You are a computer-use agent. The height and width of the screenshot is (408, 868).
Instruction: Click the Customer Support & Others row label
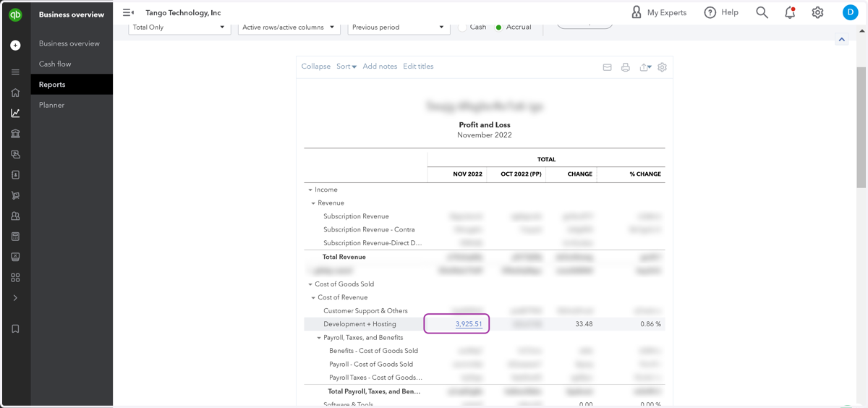click(365, 311)
